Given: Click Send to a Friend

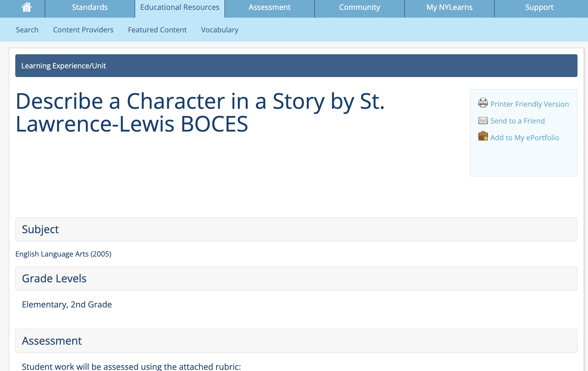Looking at the screenshot, I should [518, 120].
